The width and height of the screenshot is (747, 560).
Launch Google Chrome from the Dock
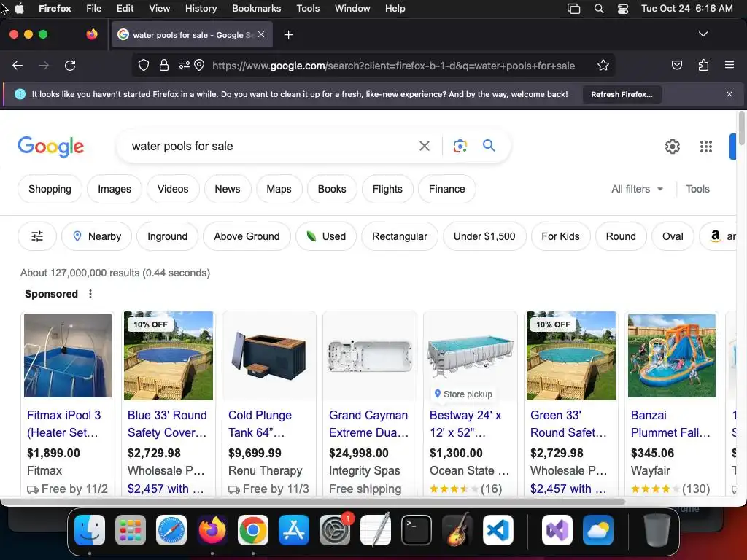(253, 530)
